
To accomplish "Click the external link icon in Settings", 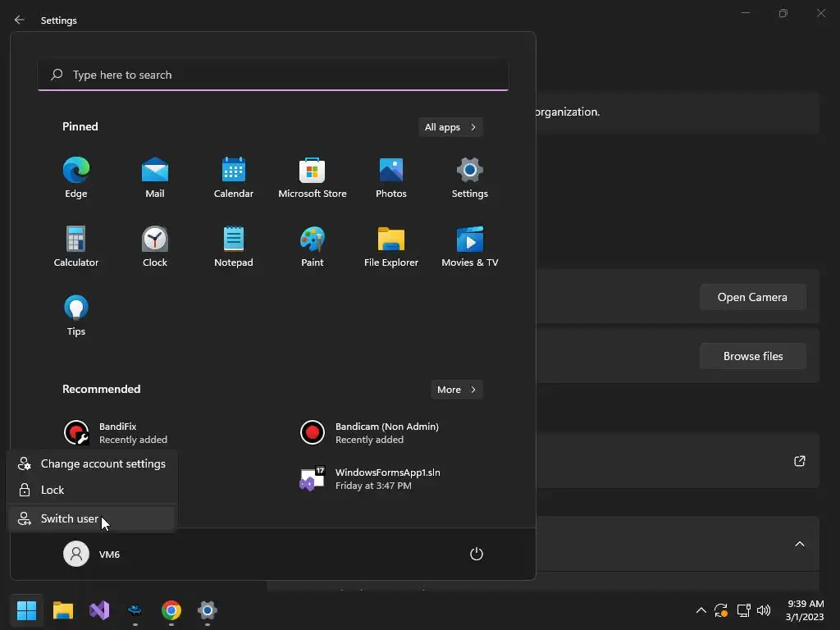I will pos(799,461).
